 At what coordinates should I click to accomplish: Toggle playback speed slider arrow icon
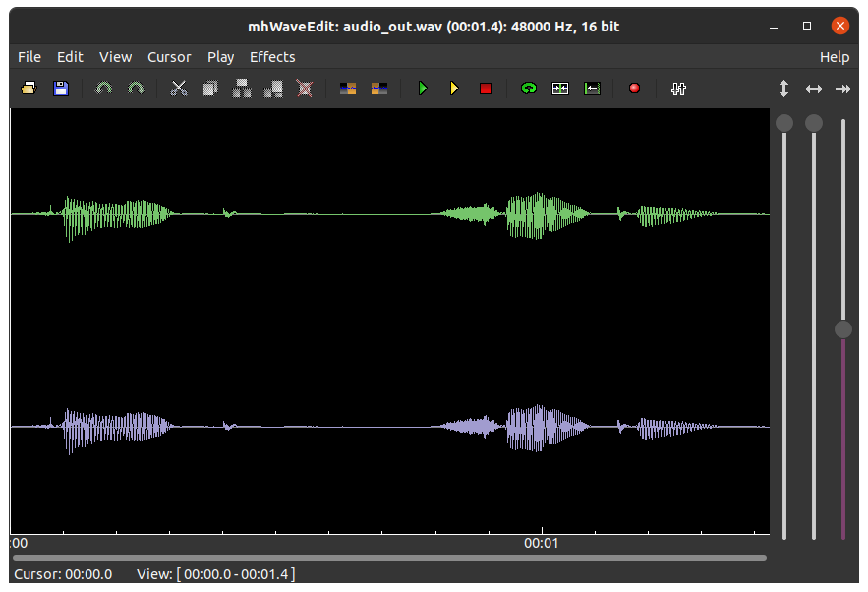pyautogui.click(x=843, y=89)
